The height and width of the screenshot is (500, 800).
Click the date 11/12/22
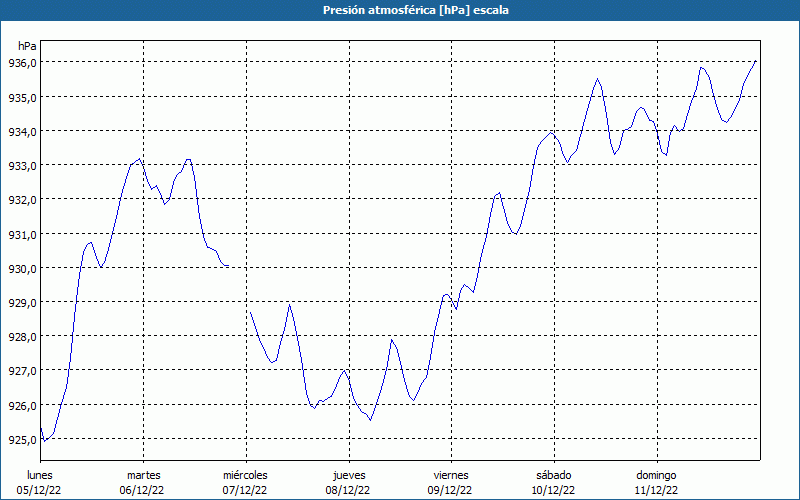(656, 490)
